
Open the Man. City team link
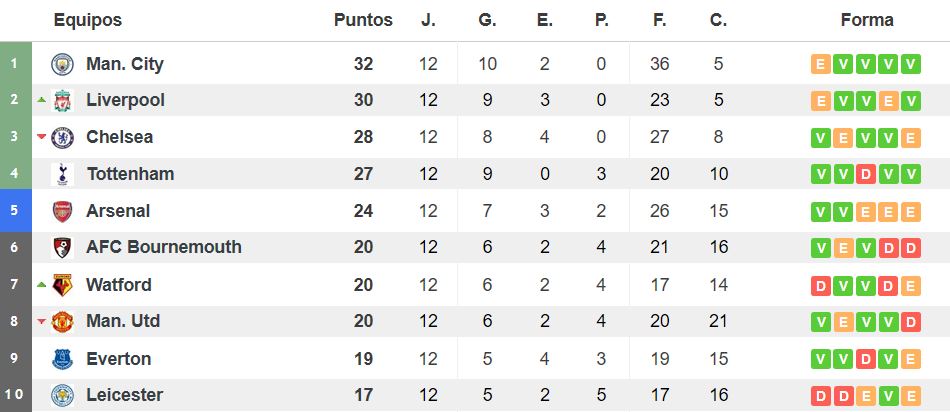[125, 64]
